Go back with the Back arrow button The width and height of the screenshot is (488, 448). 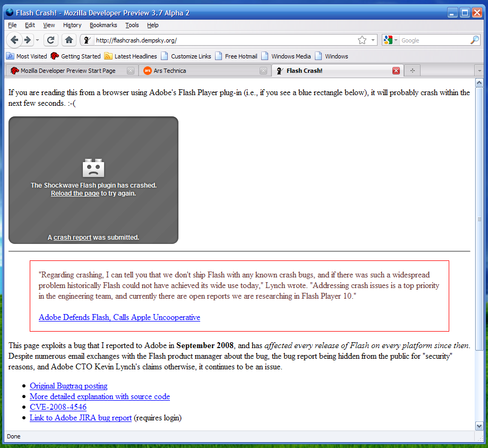point(14,40)
